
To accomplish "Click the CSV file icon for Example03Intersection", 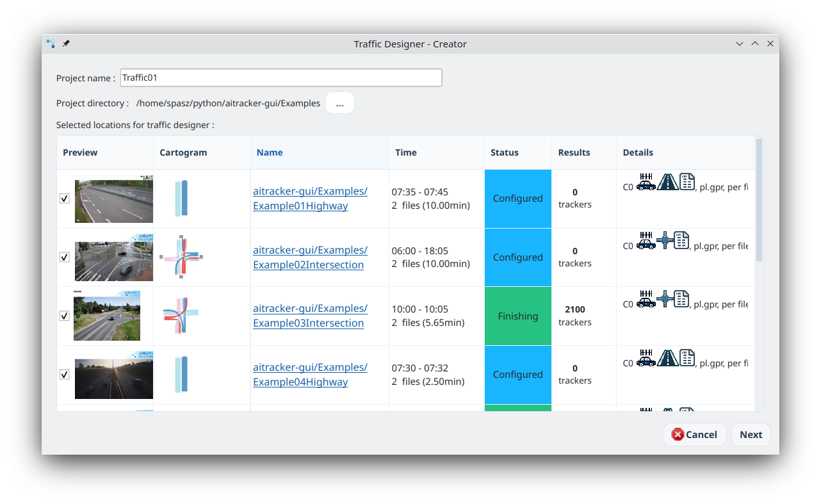I will (681, 299).
